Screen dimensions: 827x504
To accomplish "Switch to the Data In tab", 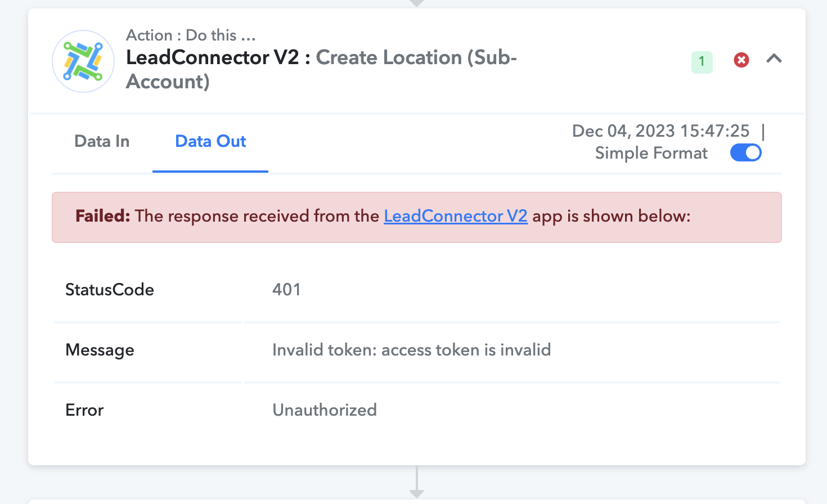I will pos(102,141).
